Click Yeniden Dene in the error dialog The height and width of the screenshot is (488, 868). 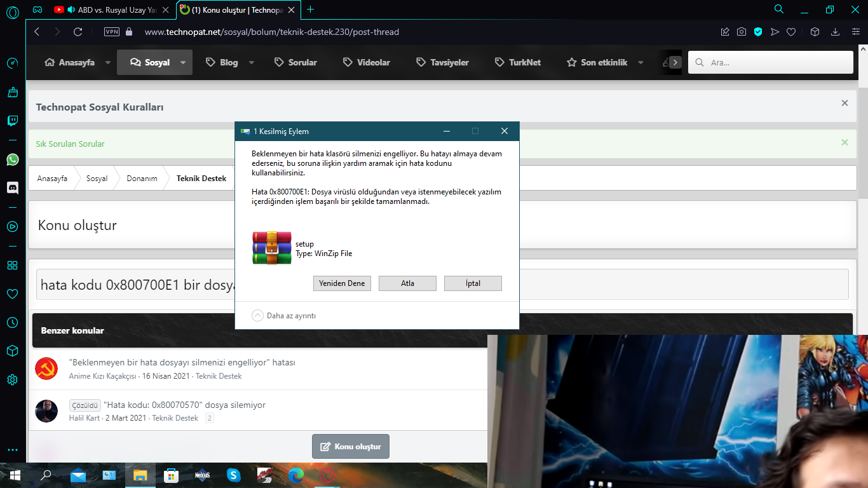pos(342,283)
